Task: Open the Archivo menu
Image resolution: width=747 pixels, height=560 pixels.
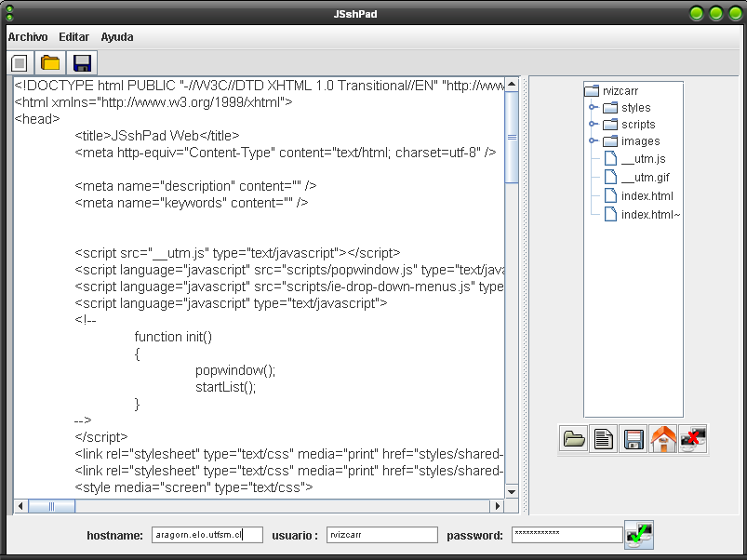Action: click(28, 37)
